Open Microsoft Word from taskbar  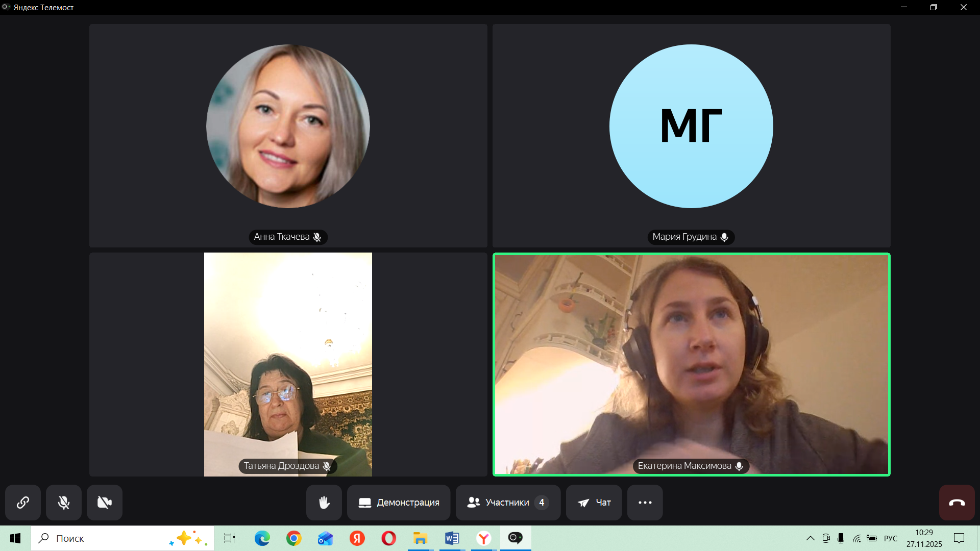point(452,538)
